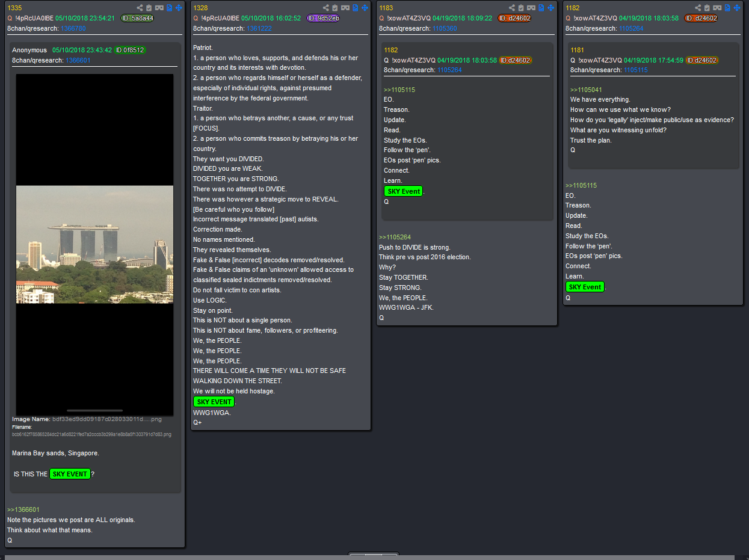The width and height of the screenshot is (749, 560).
Task: Click the share icon on post 1335
Action: [x=140, y=8]
